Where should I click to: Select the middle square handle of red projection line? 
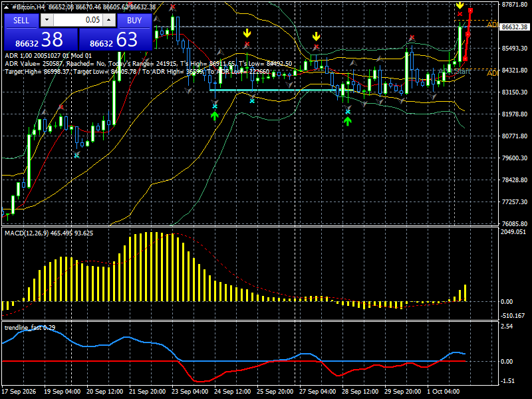coord(468,35)
